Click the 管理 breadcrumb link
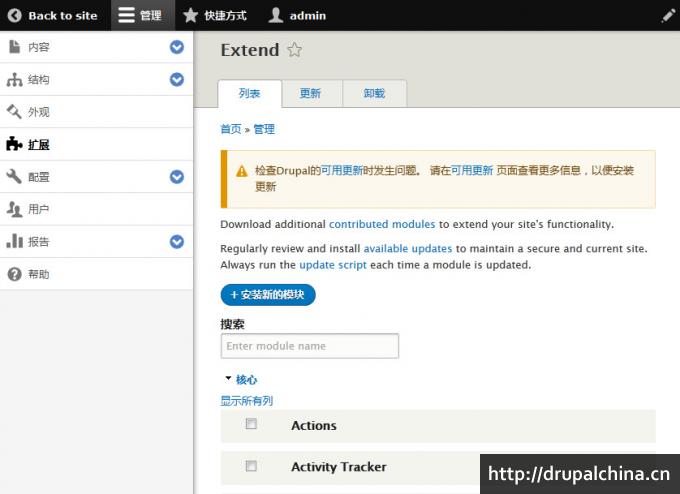The width and height of the screenshot is (680, 494). [x=264, y=129]
